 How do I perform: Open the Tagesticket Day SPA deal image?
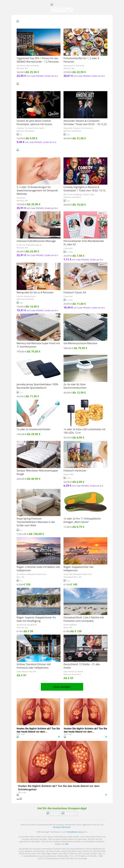(38, 42)
